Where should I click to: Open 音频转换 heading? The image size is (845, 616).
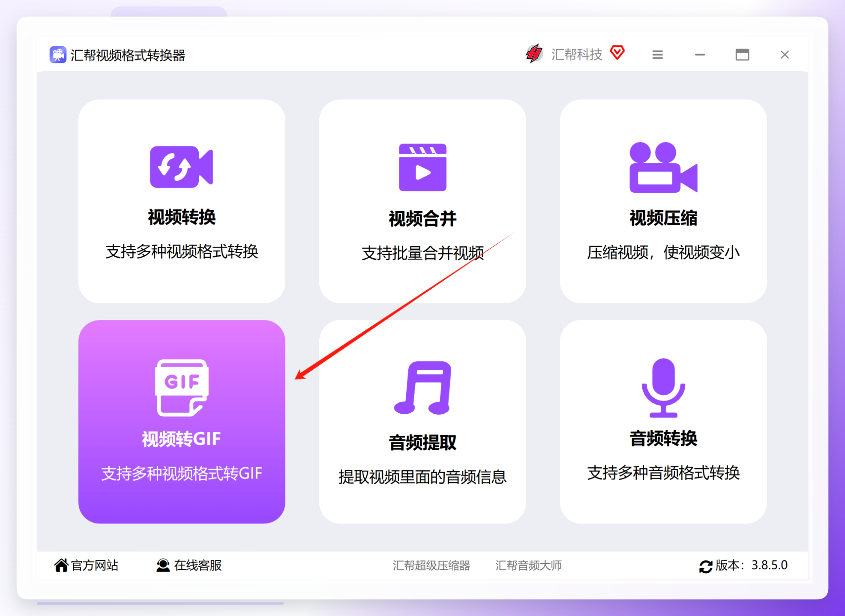(x=663, y=438)
